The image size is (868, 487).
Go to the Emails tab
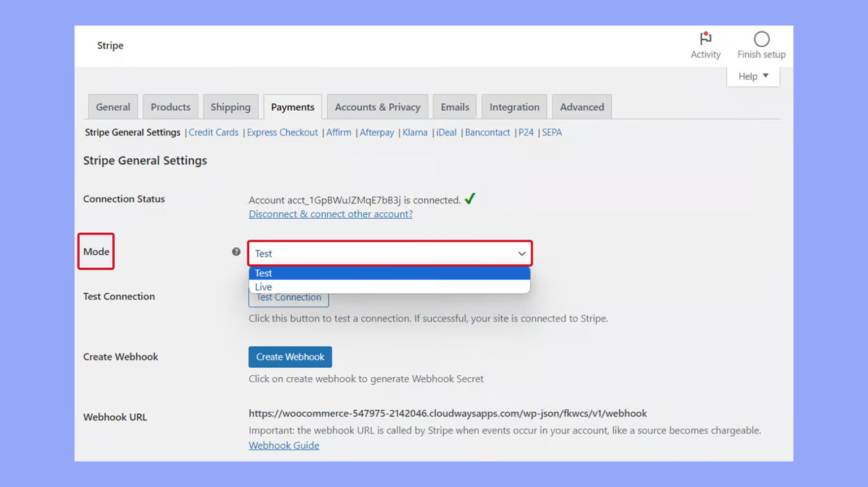[x=454, y=106]
